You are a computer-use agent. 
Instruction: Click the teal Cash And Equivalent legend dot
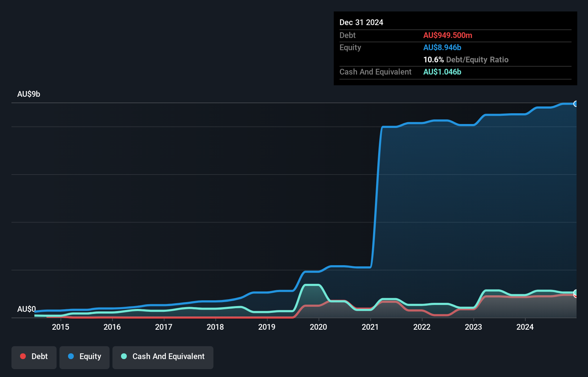click(x=124, y=356)
